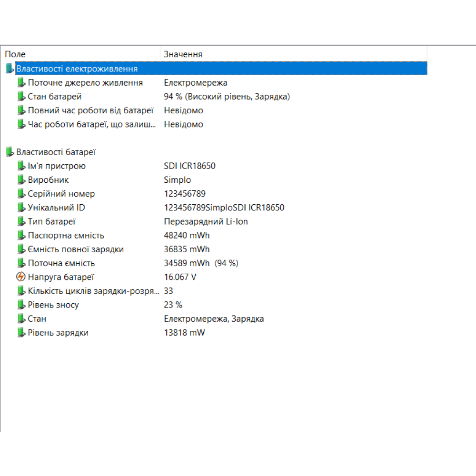The height and width of the screenshot is (476, 476).
Task: Click the battery icon next to Виробник
Action: coord(21,180)
